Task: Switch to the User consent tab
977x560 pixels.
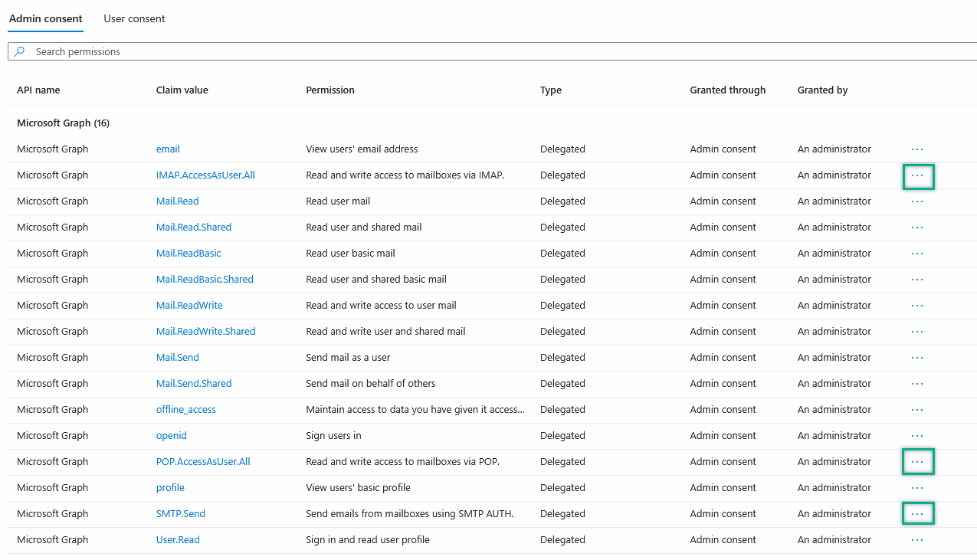Action: point(134,18)
